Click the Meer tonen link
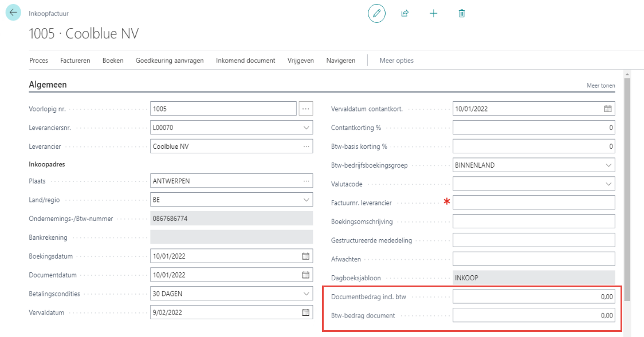 (600, 86)
